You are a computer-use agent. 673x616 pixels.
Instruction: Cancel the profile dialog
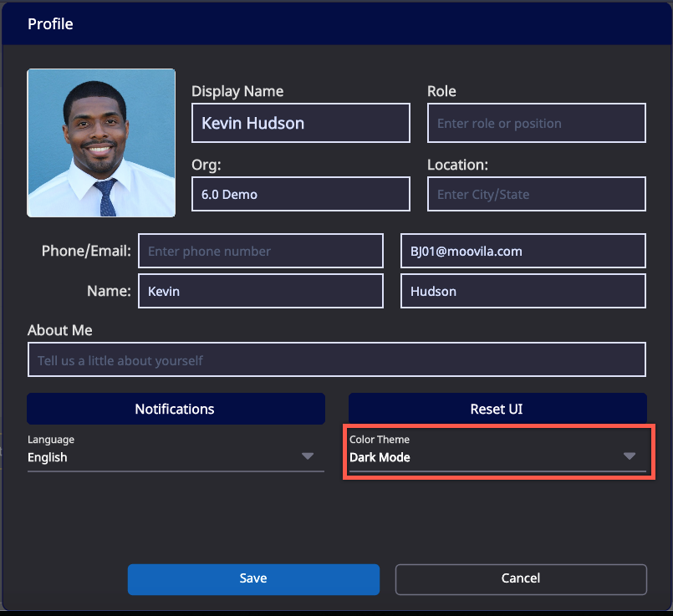(521, 578)
